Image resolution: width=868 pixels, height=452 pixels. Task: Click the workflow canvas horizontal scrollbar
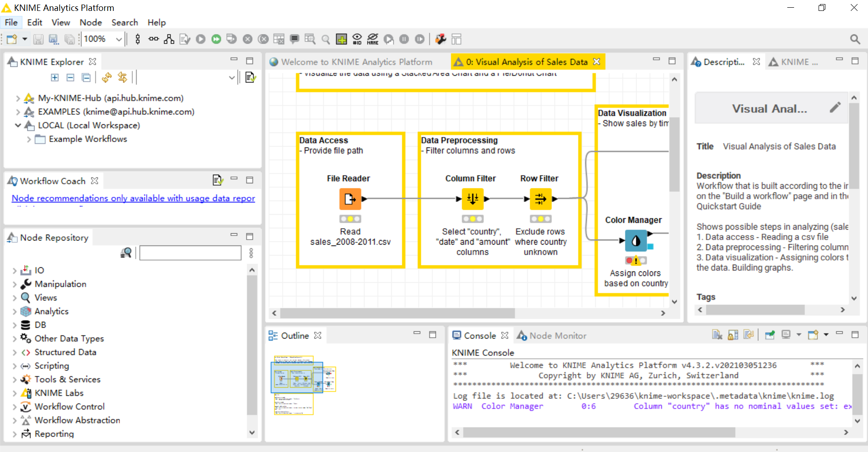[397, 313]
